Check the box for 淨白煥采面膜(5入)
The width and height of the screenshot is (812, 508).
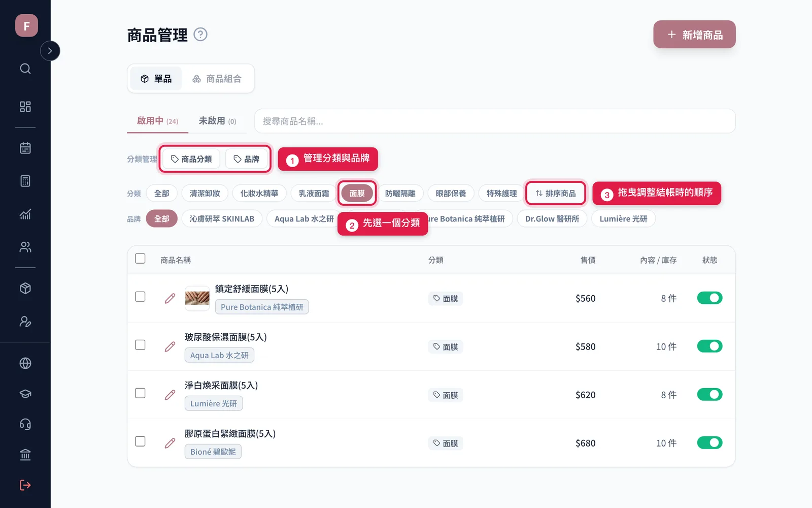tap(141, 393)
